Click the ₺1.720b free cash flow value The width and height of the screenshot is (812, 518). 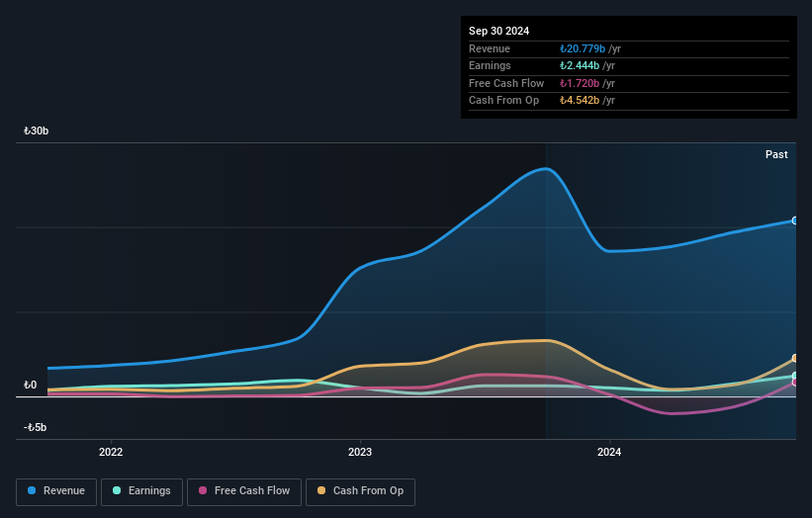point(579,83)
